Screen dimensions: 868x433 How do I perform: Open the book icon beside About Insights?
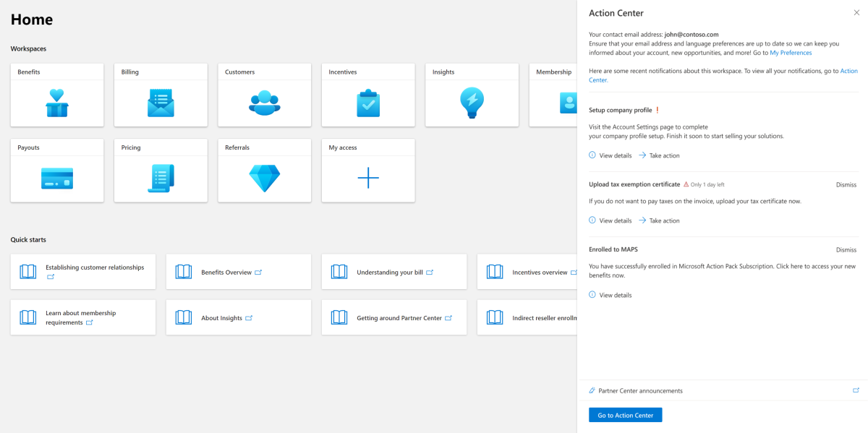[x=183, y=317]
